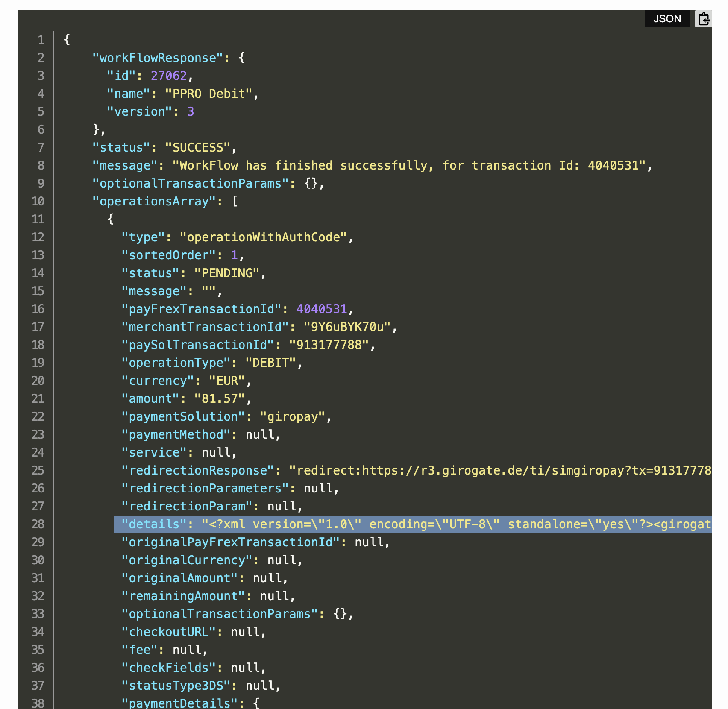Image resolution: width=728 pixels, height=709 pixels.
Task: Click the "statusType3DS" key
Action: pos(176,686)
